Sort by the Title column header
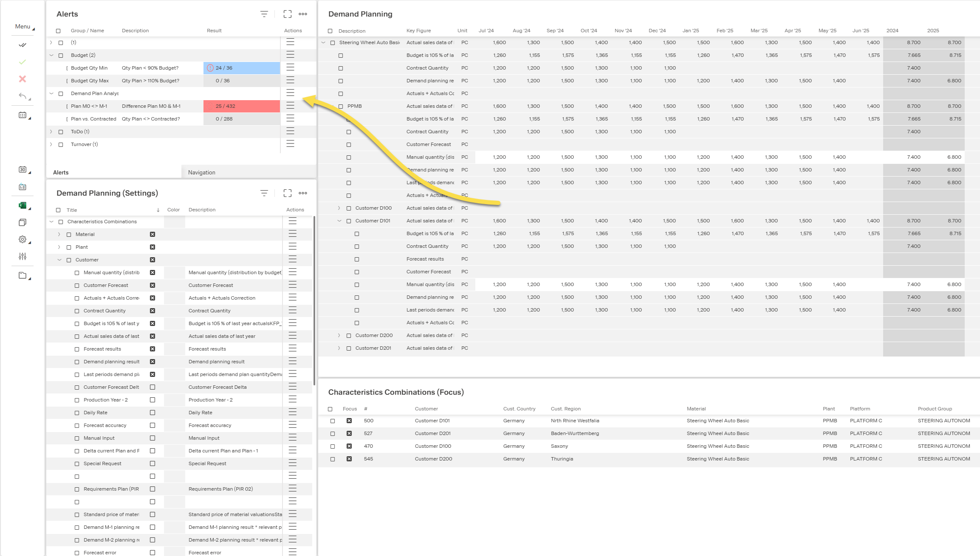This screenshot has height=556, width=980. point(72,210)
